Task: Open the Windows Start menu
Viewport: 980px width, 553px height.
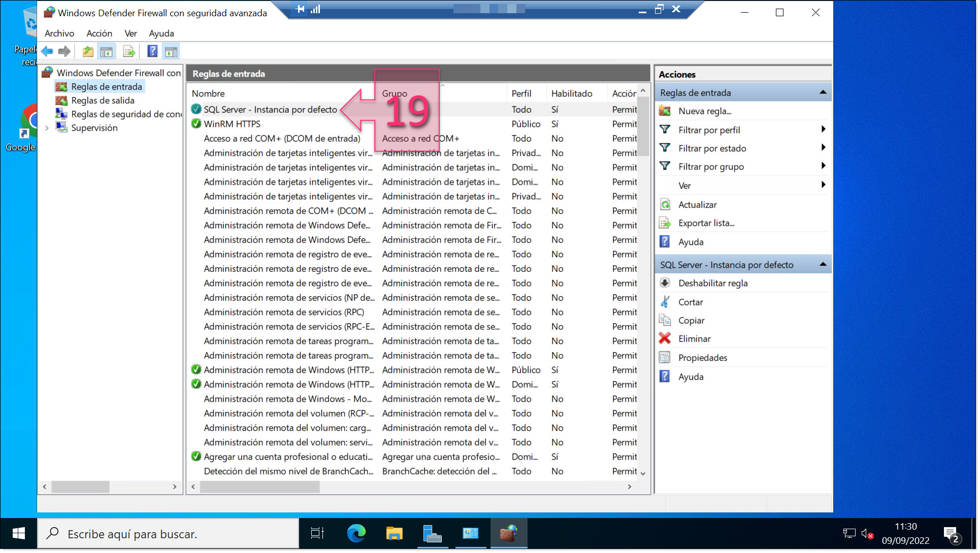Action: (x=19, y=534)
